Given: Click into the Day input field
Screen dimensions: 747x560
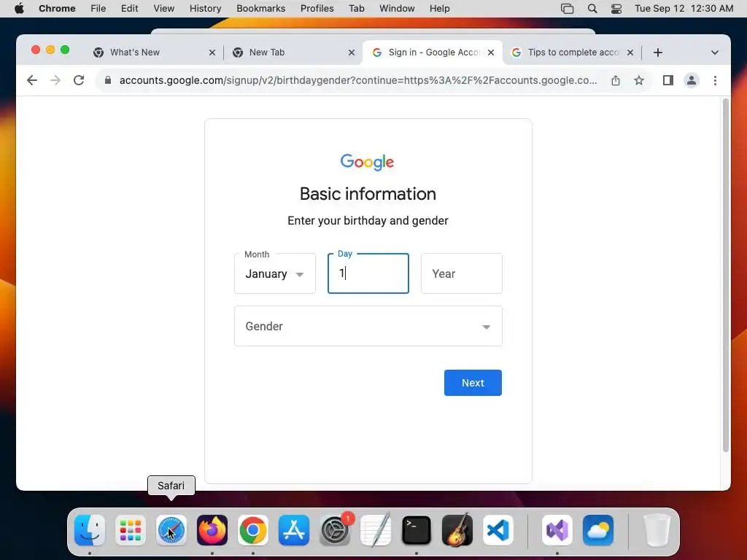Looking at the screenshot, I should coord(368,273).
